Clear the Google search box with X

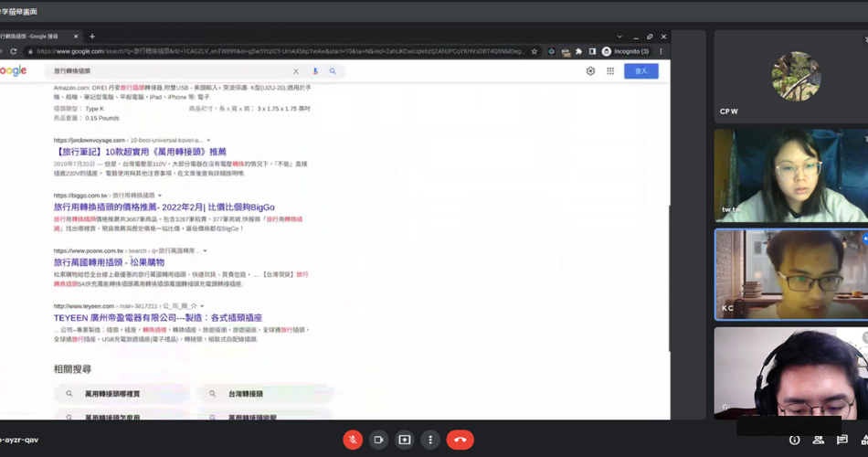[x=296, y=71]
